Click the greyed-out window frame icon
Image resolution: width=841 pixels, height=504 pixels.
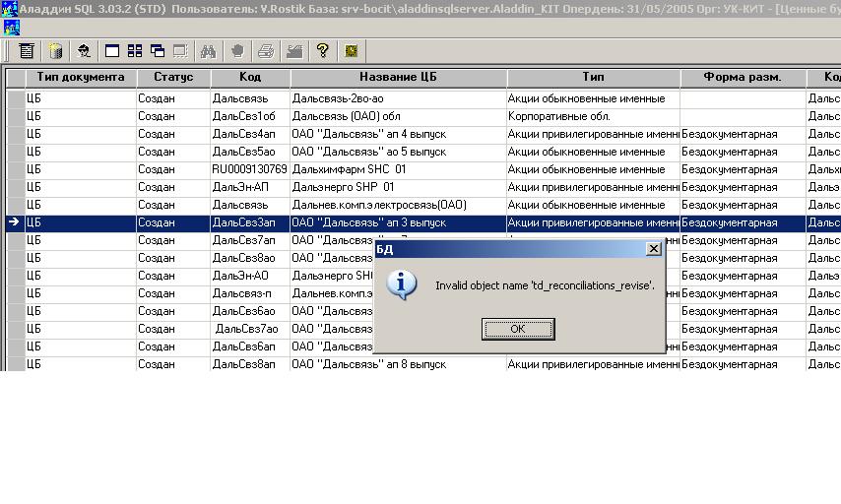(x=180, y=51)
